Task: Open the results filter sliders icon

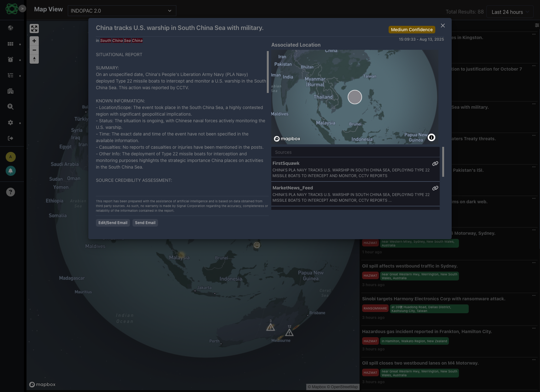Action: click(x=537, y=25)
